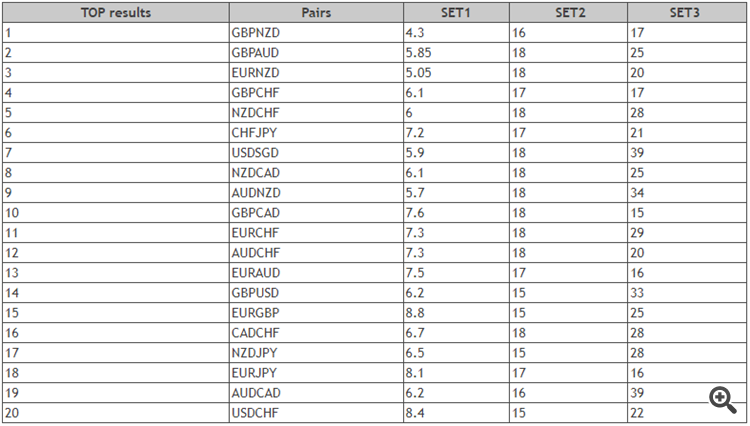Click the SET2 column header
750x426 pixels.
pos(569,13)
